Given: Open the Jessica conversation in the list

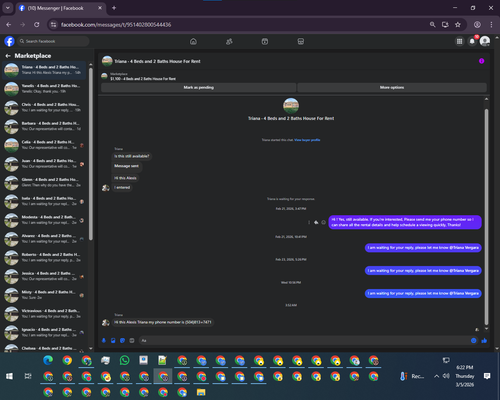Looking at the screenshot, I should tap(44, 276).
